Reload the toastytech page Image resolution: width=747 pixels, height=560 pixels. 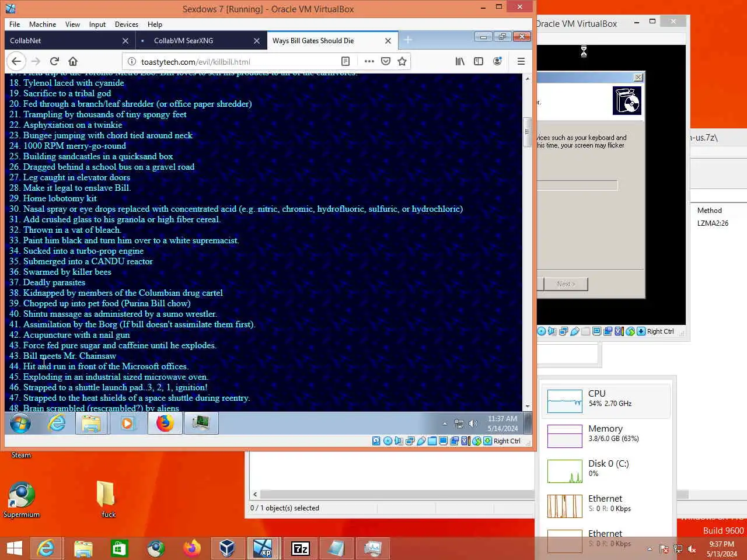(54, 61)
